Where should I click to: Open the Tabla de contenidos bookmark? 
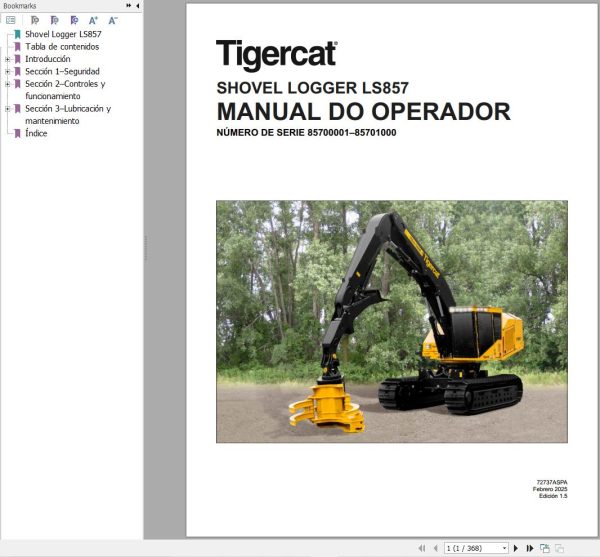(x=62, y=47)
